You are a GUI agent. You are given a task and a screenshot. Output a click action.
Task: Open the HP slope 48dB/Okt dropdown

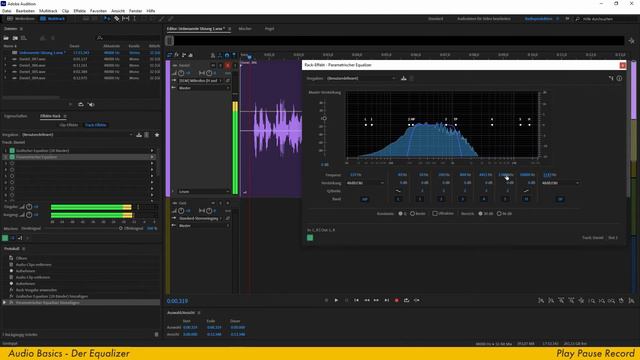tap(365, 183)
